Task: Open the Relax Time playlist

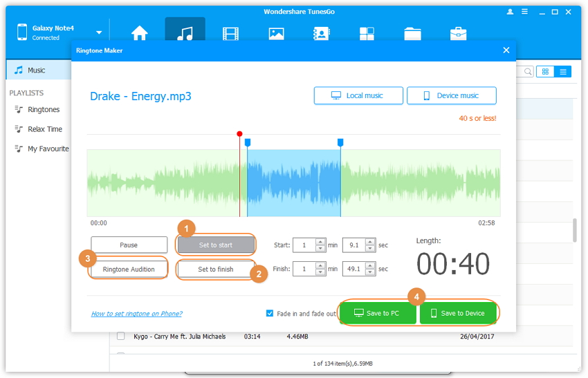Action: click(45, 129)
